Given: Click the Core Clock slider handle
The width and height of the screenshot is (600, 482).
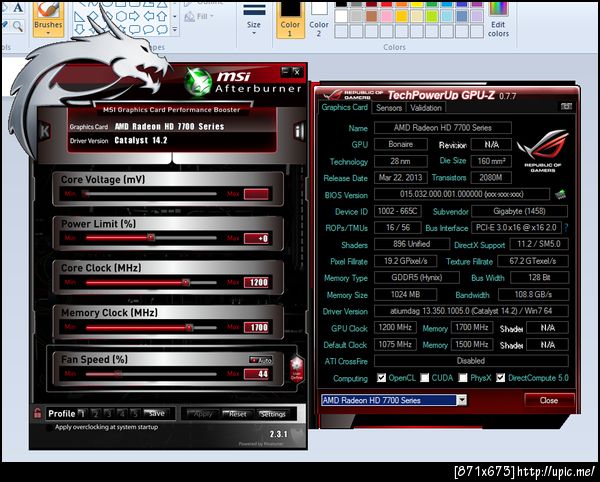Looking at the screenshot, I should click(186, 283).
